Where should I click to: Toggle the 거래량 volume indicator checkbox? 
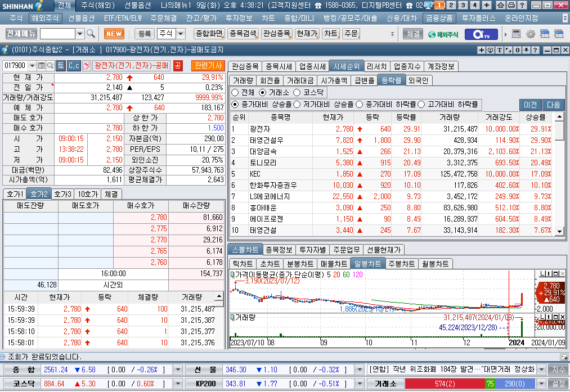pos(232,318)
